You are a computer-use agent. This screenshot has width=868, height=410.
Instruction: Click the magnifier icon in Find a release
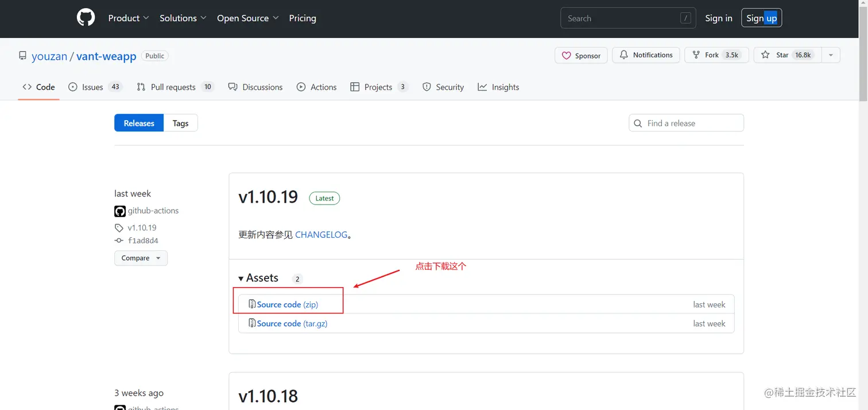[638, 123]
